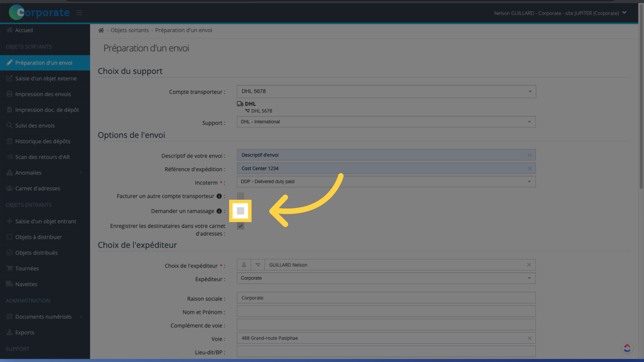
Task: Click info icon beside Facturer un autre compte
Action: click(219, 196)
